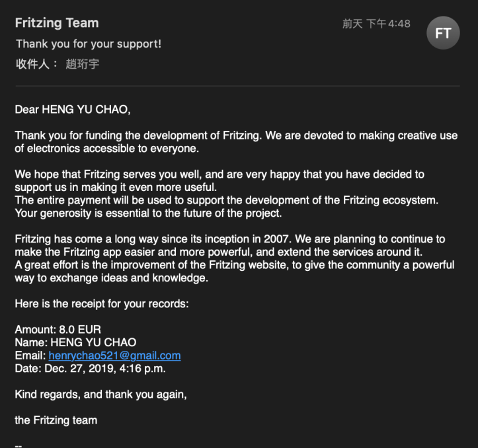The height and width of the screenshot is (448, 478).
Task: Select the recipient name 趙珩宇
Action: click(83, 64)
